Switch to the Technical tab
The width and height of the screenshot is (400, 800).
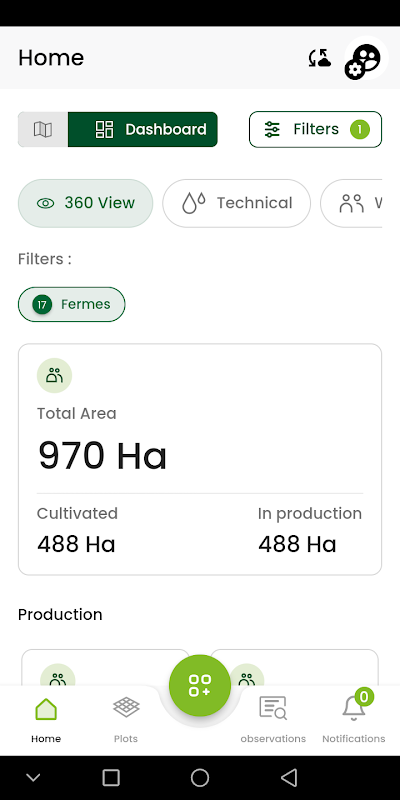pyautogui.click(x=237, y=203)
